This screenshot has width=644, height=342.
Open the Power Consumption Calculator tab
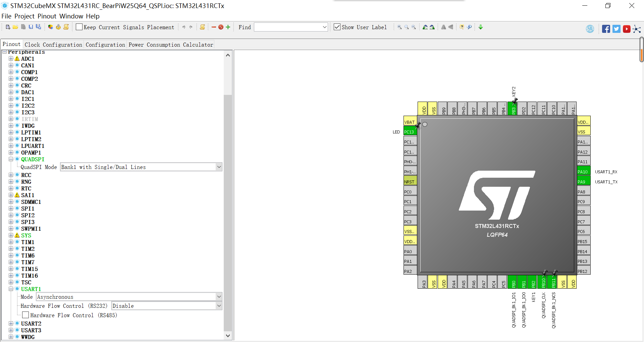[x=171, y=45]
